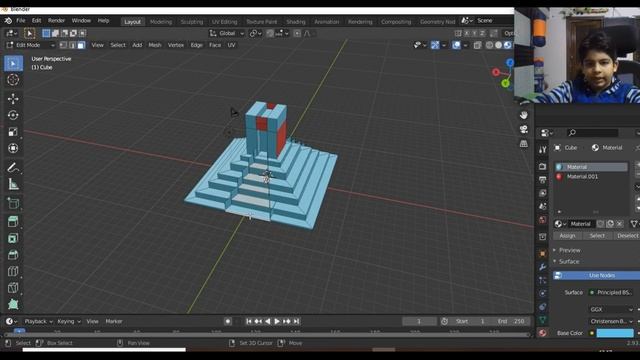Switch to the Modeling workspace tab
640x360 pixels.
coord(161,22)
